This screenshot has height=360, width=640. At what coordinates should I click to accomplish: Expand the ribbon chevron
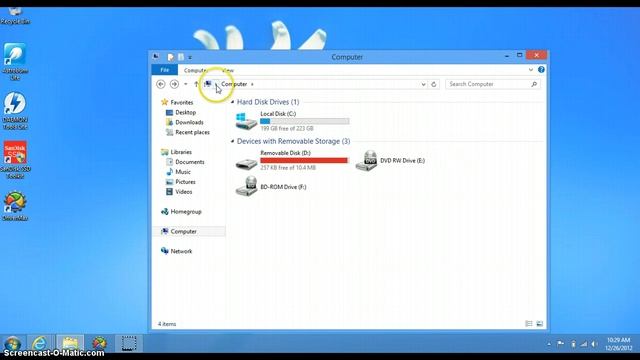(531, 70)
